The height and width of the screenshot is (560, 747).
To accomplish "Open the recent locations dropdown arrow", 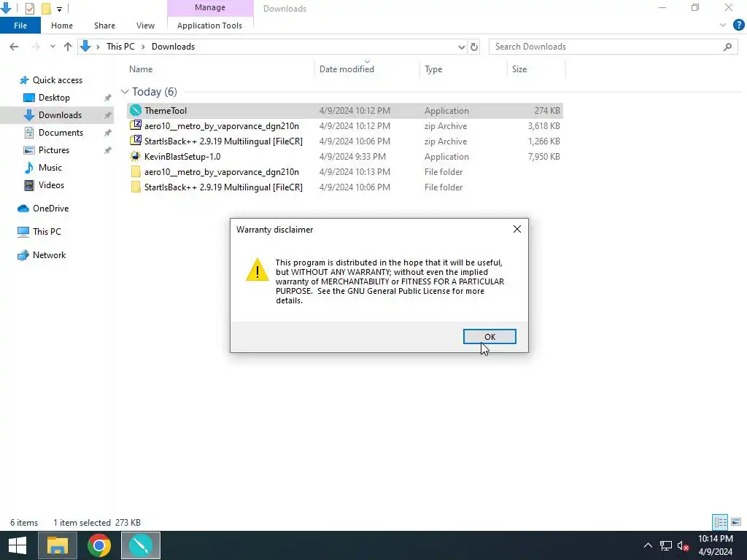I will (53, 47).
